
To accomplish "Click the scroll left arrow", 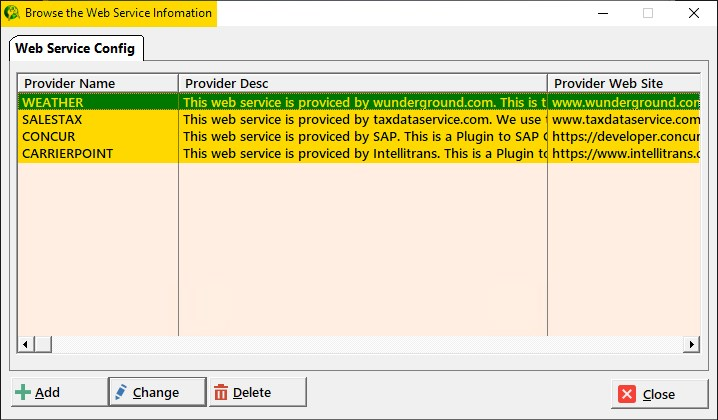I will click(26, 344).
